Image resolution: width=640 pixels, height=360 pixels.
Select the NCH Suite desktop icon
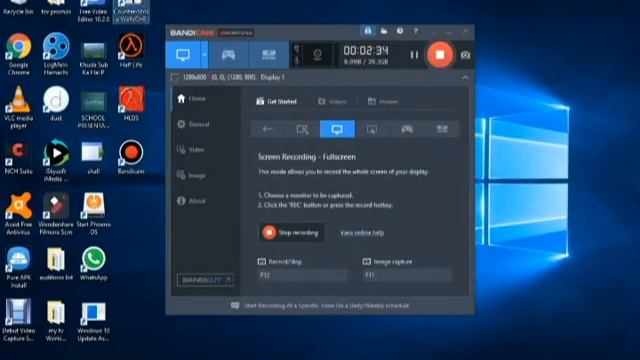click(x=18, y=158)
